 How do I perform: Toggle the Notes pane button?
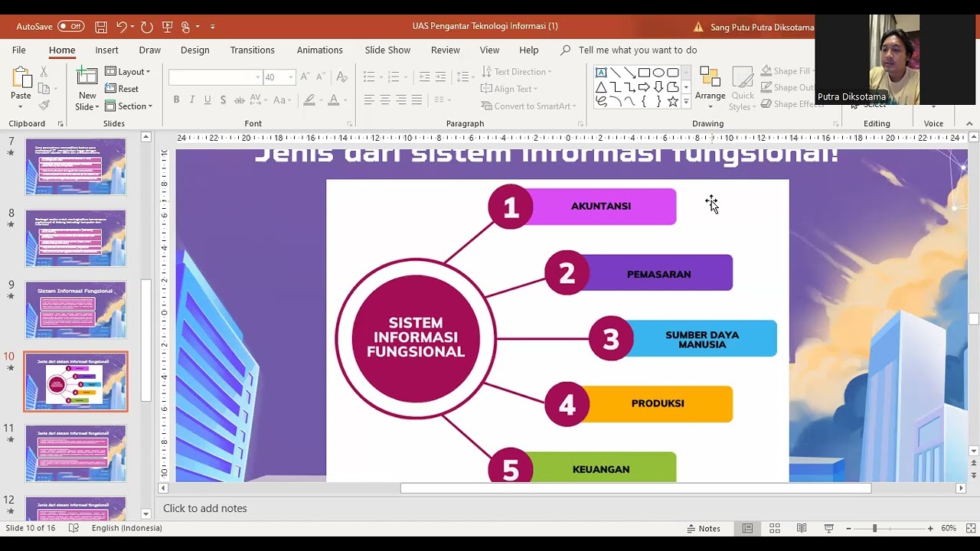coord(703,528)
